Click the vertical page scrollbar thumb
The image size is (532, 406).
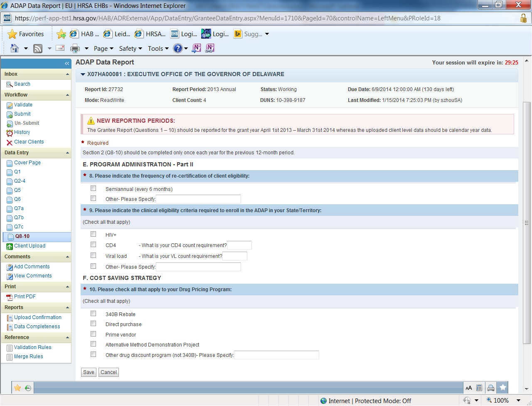pyautogui.click(x=527, y=223)
